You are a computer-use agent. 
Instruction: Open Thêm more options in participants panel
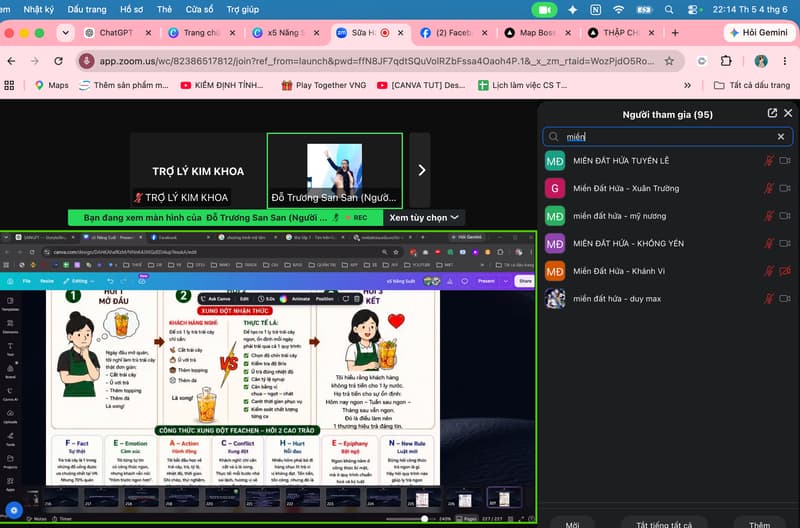click(x=759, y=524)
